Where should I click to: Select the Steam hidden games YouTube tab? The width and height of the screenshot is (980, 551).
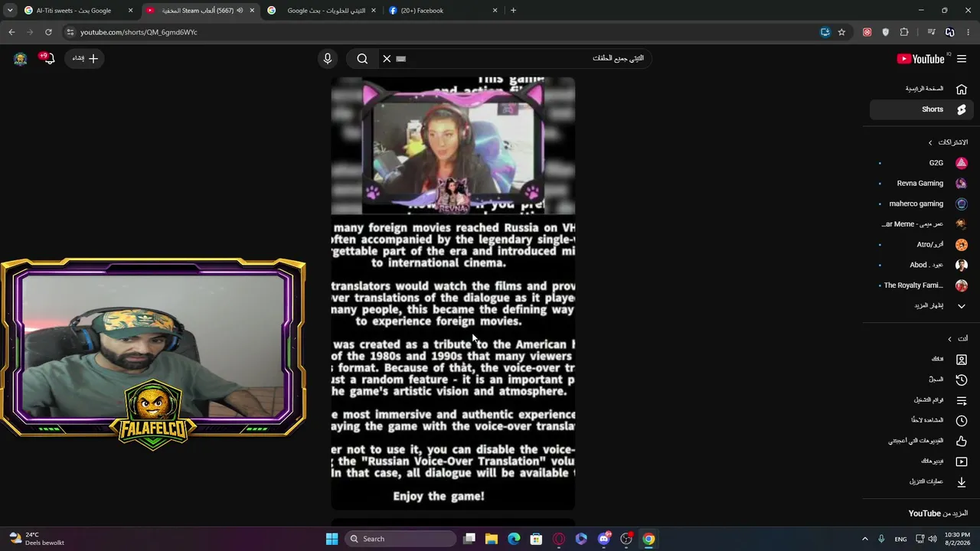(201, 11)
